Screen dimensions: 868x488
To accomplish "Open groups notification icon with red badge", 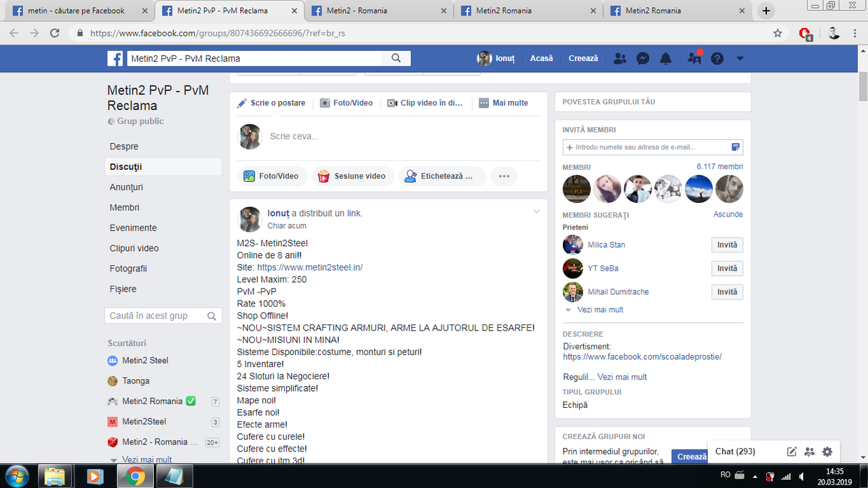I will point(694,58).
